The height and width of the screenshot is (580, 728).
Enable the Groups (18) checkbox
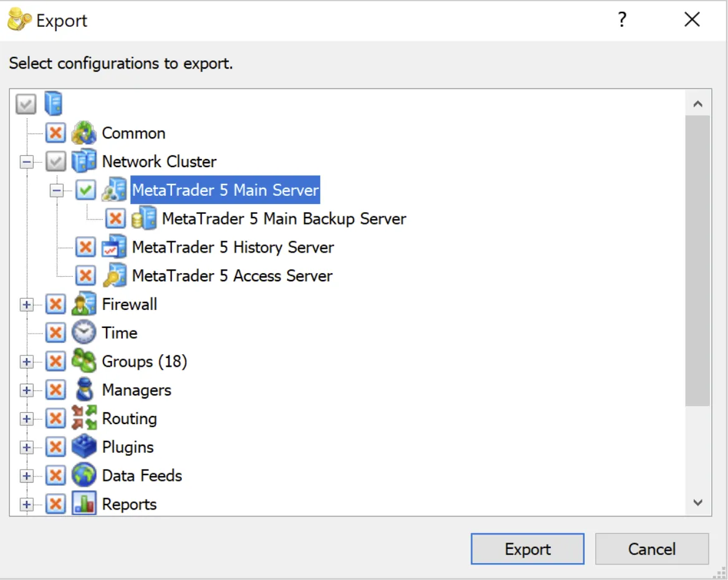point(55,362)
